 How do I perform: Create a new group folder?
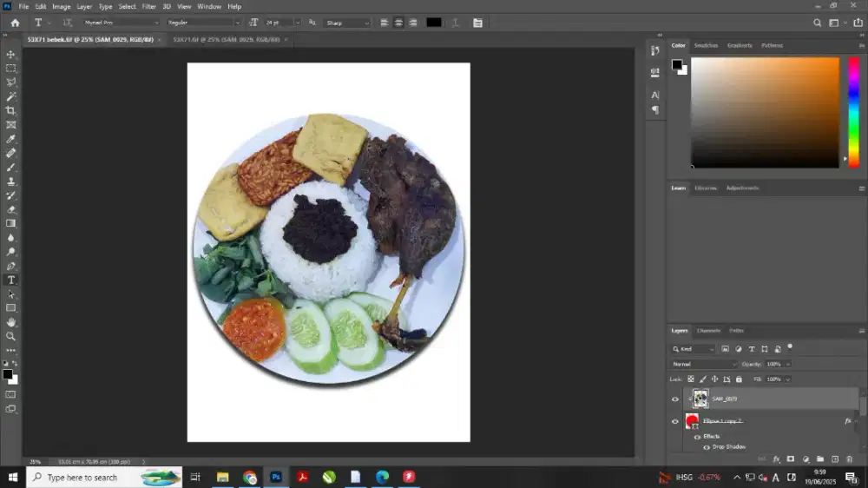click(x=820, y=459)
